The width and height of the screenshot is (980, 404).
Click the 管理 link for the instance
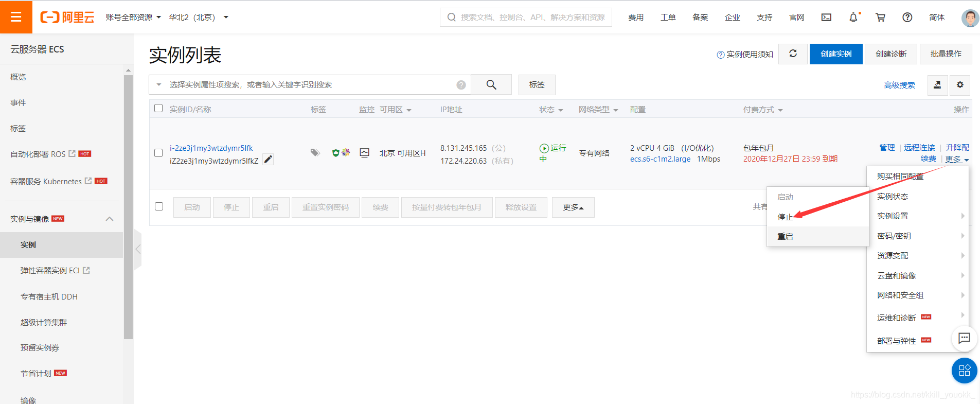[x=887, y=148]
